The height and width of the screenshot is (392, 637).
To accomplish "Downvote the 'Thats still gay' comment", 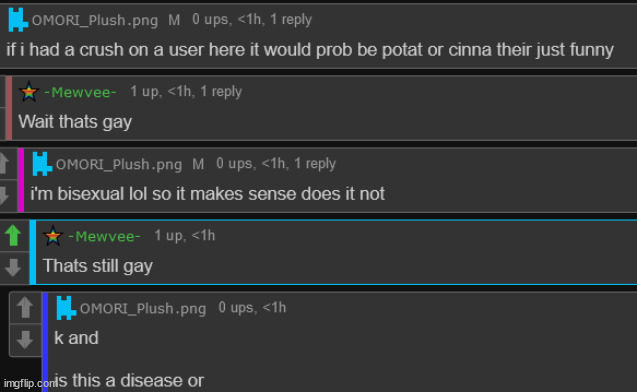I will tap(13, 268).
